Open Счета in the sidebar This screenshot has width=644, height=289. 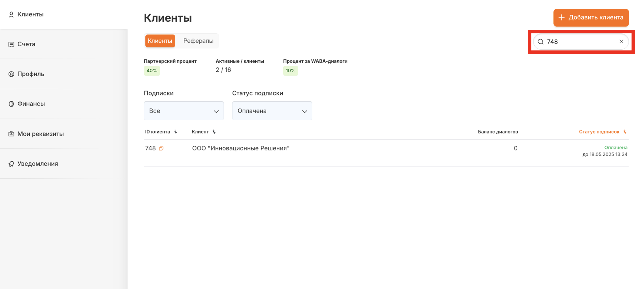point(26,44)
